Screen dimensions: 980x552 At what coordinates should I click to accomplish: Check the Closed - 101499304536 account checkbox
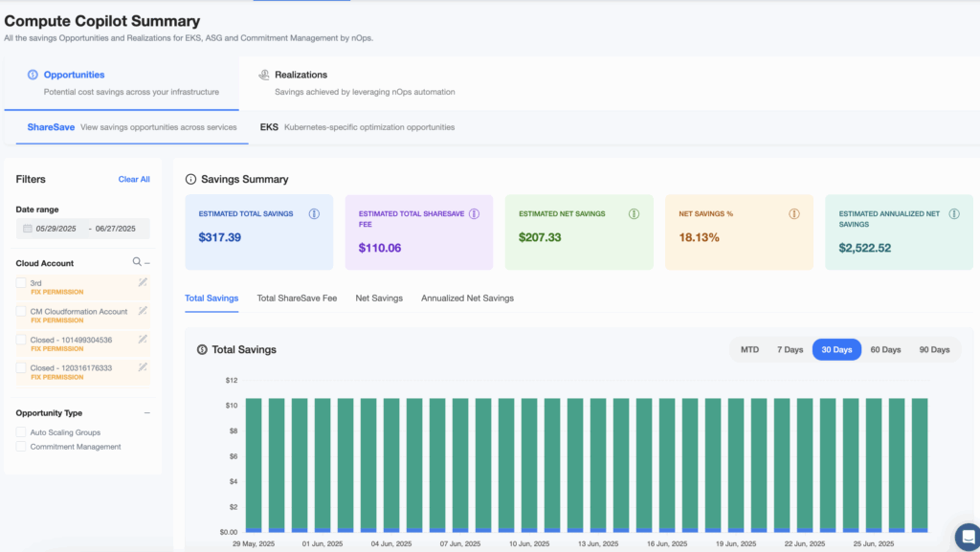coord(21,340)
